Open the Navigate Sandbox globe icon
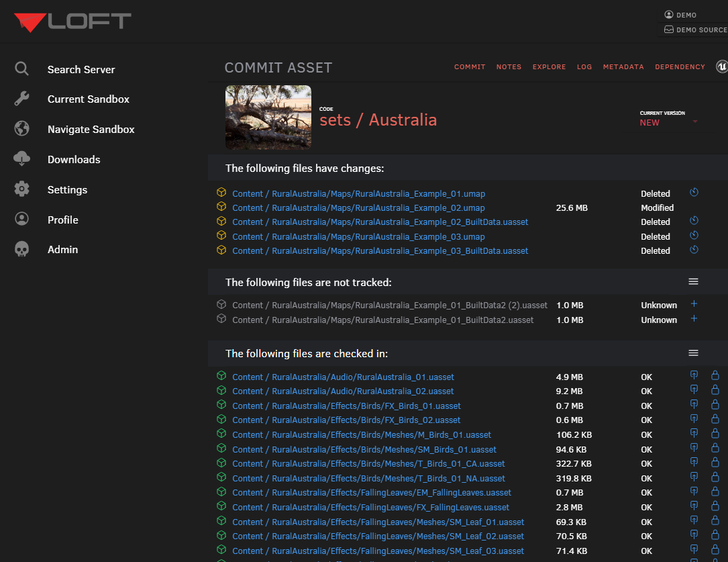The image size is (728, 562). (x=21, y=129)
